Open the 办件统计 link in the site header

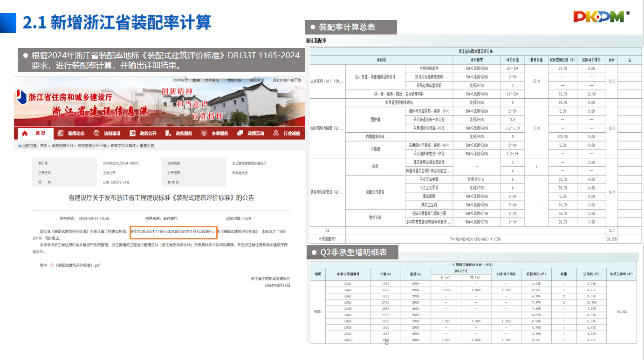180,80
